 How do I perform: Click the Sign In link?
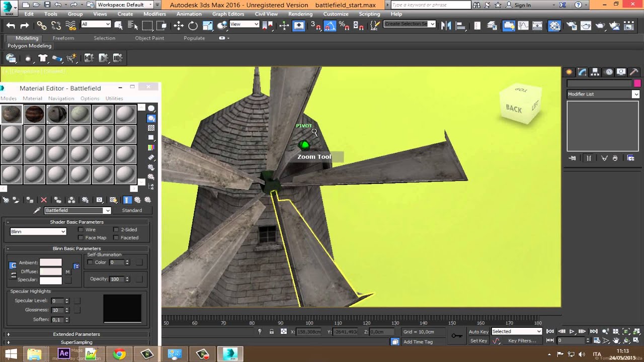click(522, 5)
